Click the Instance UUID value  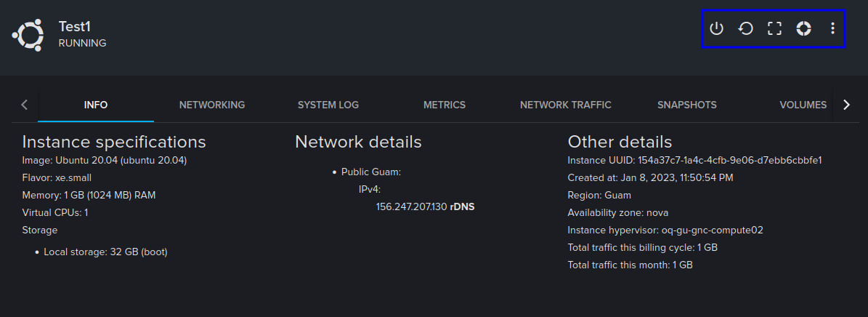(729, 160)
